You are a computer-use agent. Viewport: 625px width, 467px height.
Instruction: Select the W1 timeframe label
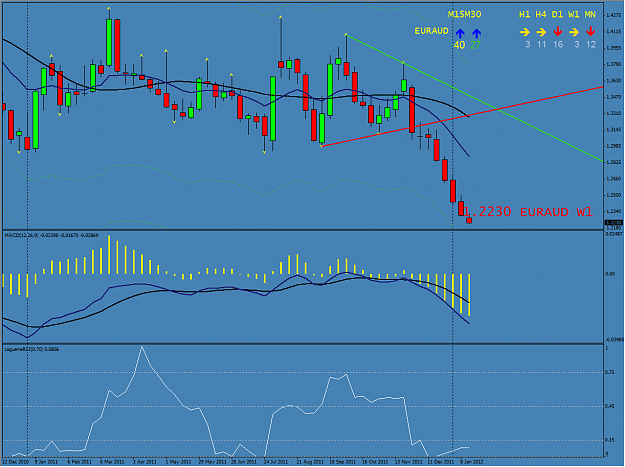pos(574,15)
